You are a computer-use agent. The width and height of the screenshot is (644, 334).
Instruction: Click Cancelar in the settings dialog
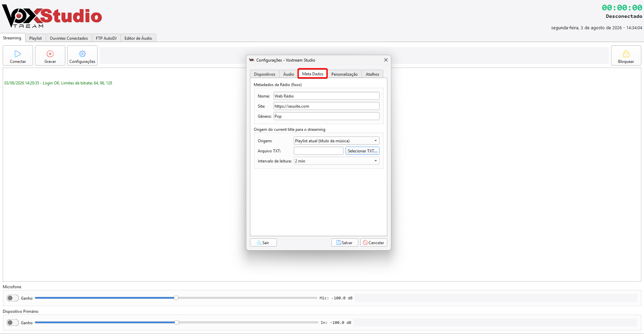(x=374, y=243)
